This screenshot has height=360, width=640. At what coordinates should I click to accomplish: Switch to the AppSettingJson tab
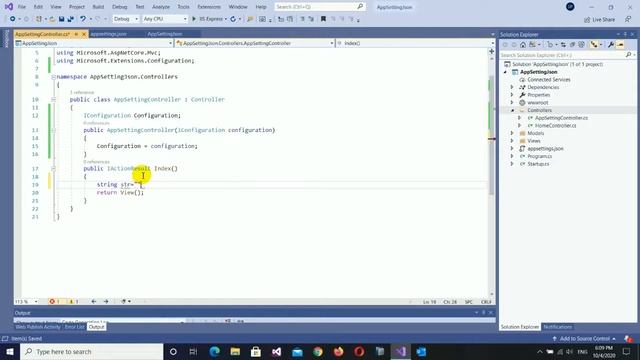coord(165,34)
